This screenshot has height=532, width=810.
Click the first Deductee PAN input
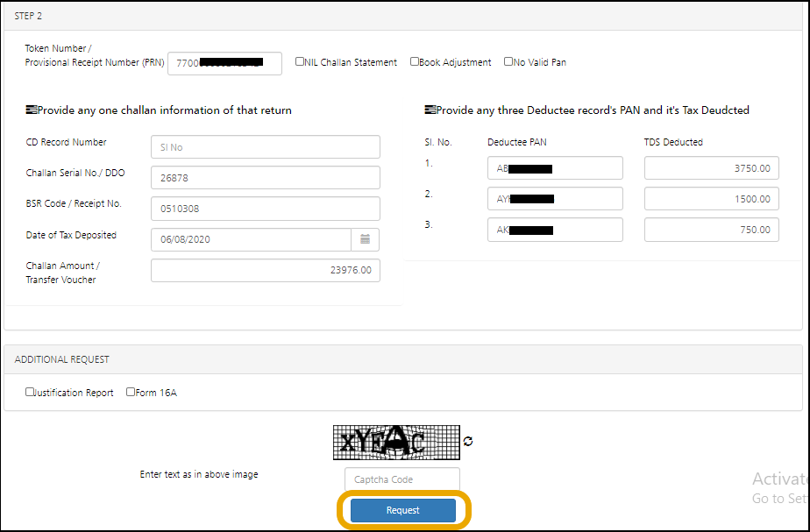click(x=554, y=167)
